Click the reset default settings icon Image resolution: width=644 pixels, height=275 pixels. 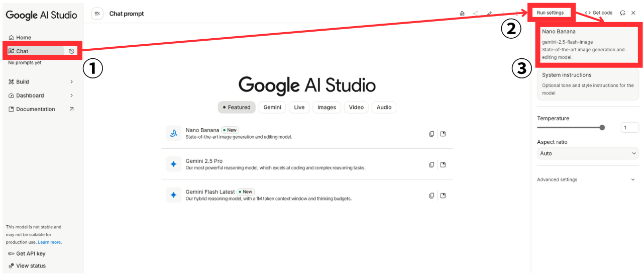pos(623,13)
